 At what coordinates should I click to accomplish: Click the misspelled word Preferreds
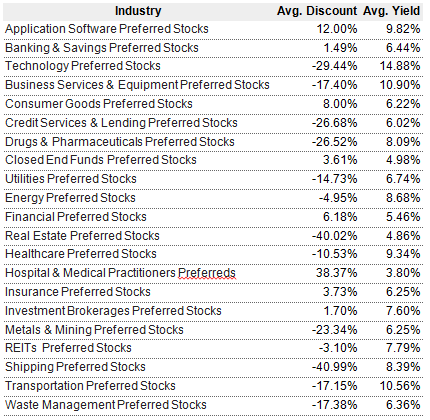(207, 273)
